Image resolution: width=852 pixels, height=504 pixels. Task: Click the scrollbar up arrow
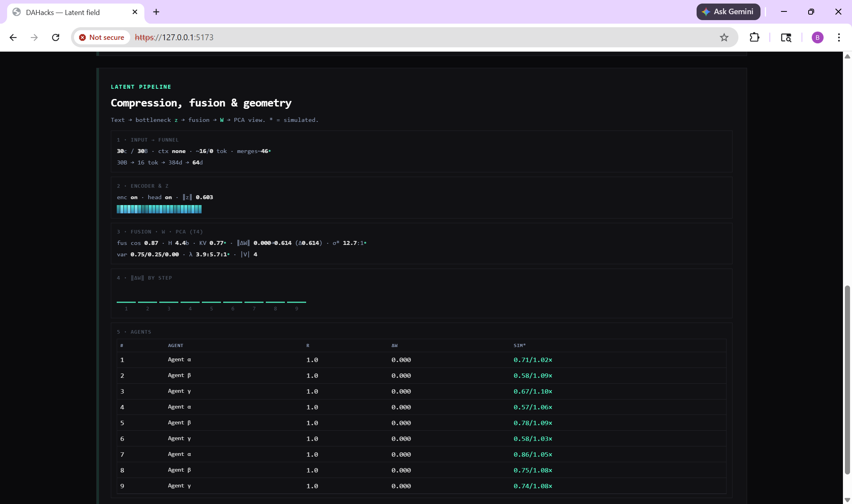coord(847,56)
